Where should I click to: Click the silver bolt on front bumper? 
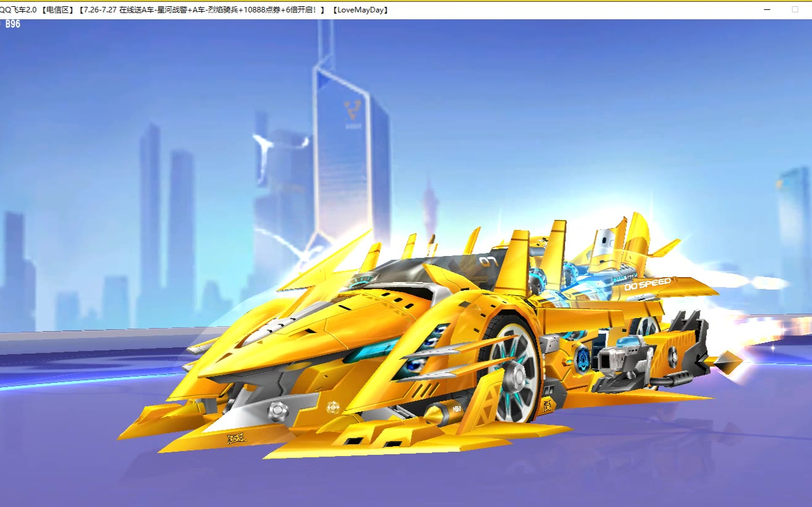tap(277, 410)
